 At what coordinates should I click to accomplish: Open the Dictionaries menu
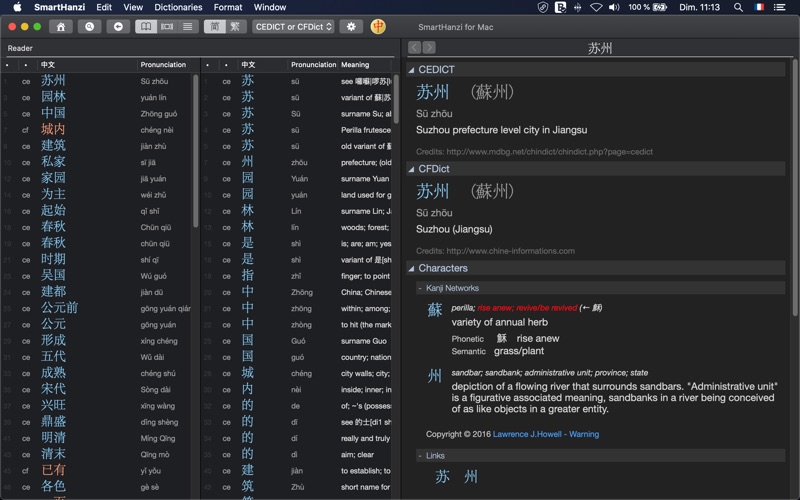pos(179,7)
